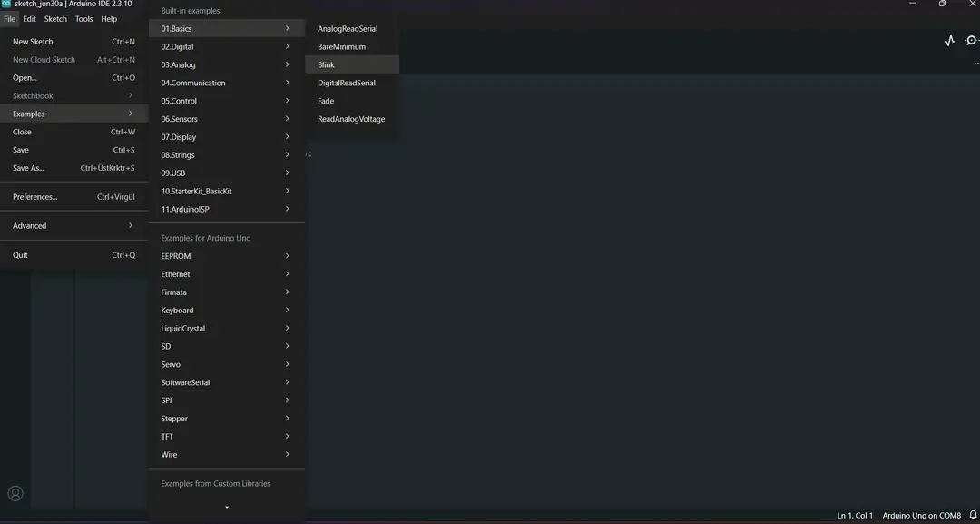Expand Servo library examples

[x=227, y=364]
